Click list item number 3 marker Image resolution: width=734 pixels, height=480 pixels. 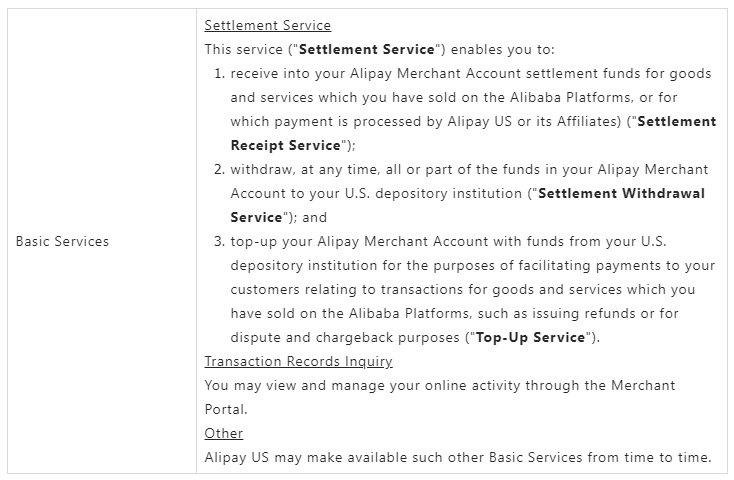[219, 241]
